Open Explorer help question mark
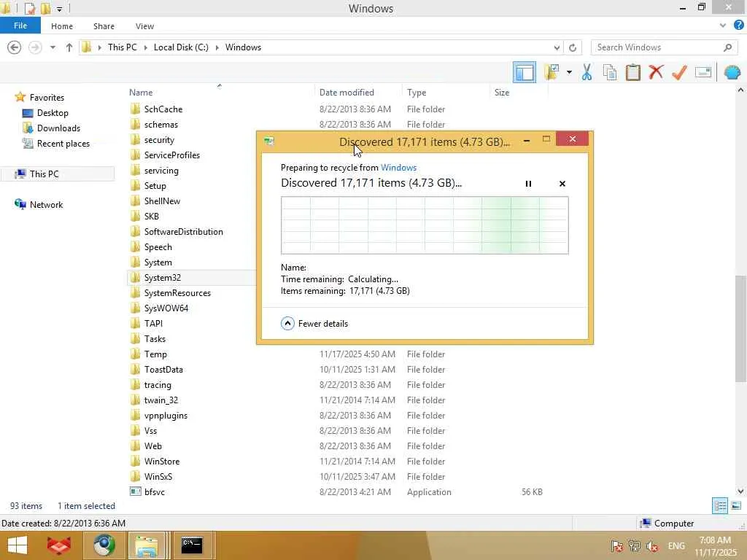Image resolution: width=747 pixels, height=560 pixels. [x=738, y=26]
